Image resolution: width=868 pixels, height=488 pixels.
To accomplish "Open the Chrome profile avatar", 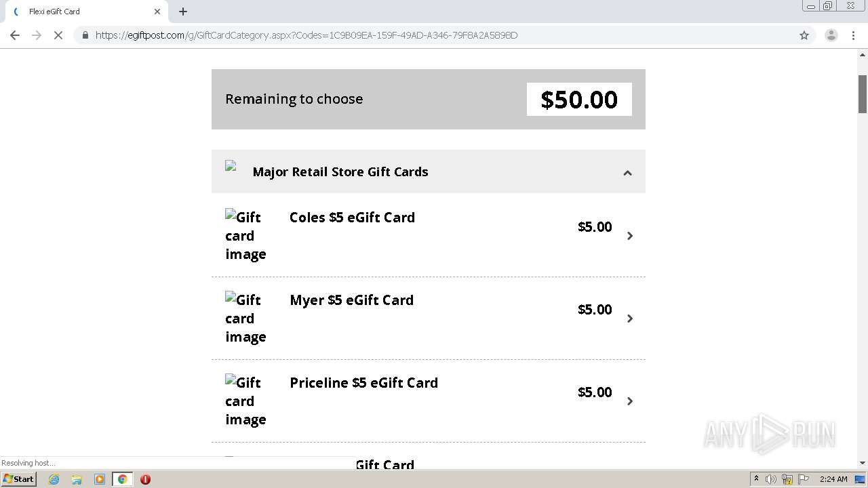I will (x=831, y=35).
